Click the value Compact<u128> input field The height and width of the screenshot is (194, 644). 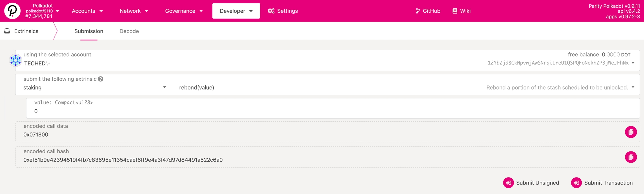click(x=333, y=111)
